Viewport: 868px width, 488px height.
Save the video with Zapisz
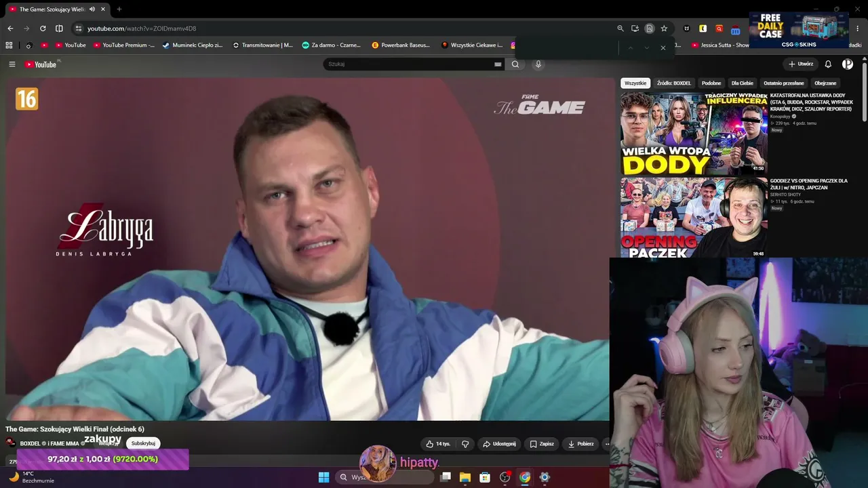tap(542, 444)
